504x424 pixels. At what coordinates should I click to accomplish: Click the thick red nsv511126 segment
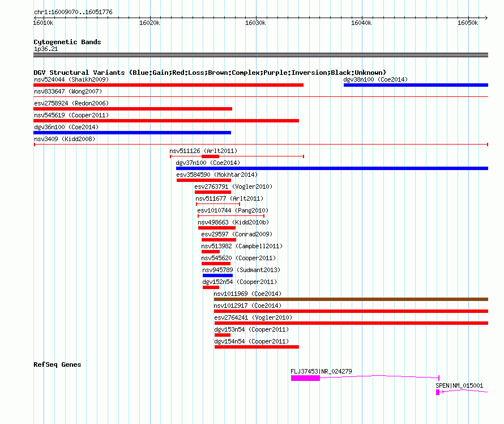pyautogui.click(x=210, y=156)
